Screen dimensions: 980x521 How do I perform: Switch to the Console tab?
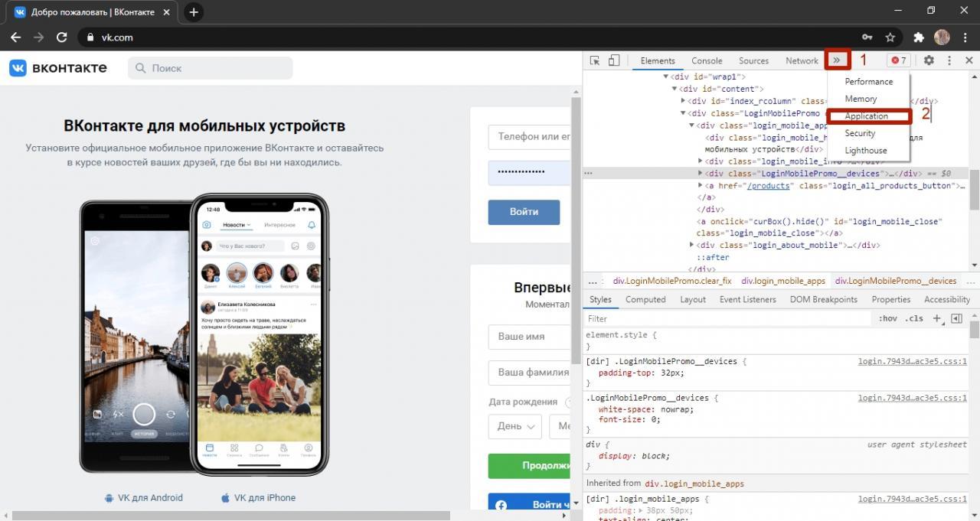coord(707,60)
